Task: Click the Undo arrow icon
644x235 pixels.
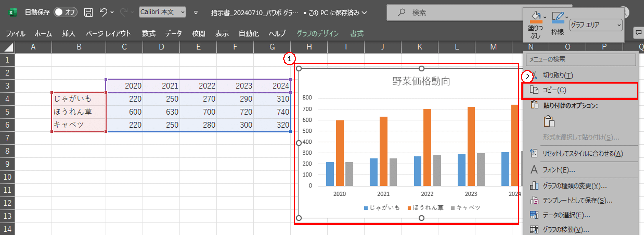Action: click(103, 12)
